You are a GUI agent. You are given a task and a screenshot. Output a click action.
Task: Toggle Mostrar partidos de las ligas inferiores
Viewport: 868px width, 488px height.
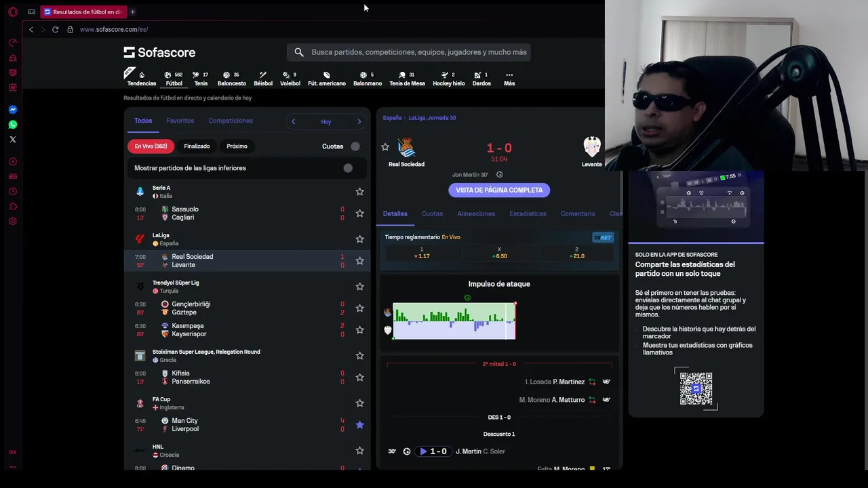coord(348,168)
